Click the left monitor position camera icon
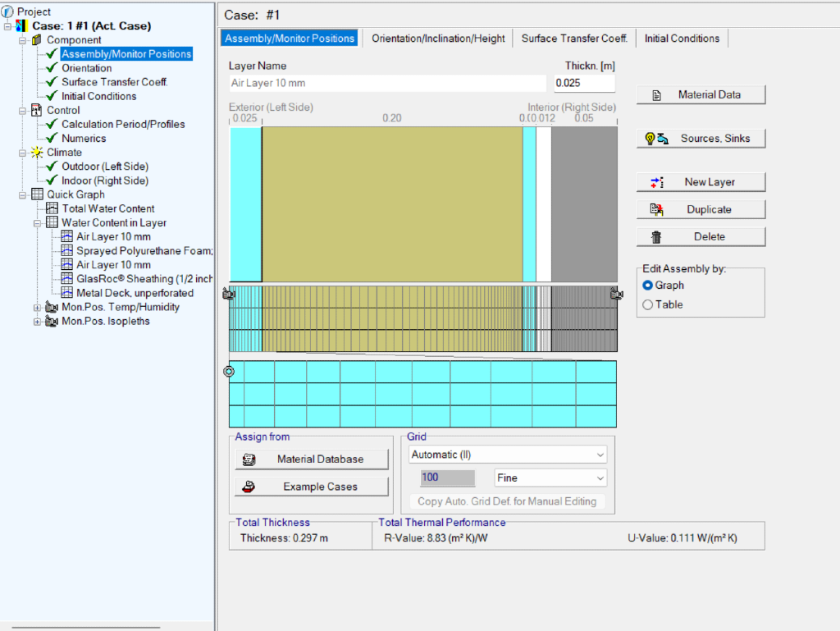This screenshot has height=631, width=840. [229, 294]
